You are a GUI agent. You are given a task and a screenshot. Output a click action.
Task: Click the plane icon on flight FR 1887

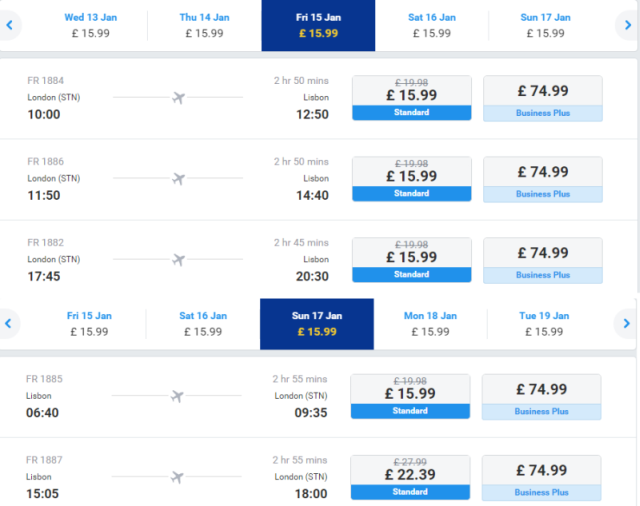(177, 477)
